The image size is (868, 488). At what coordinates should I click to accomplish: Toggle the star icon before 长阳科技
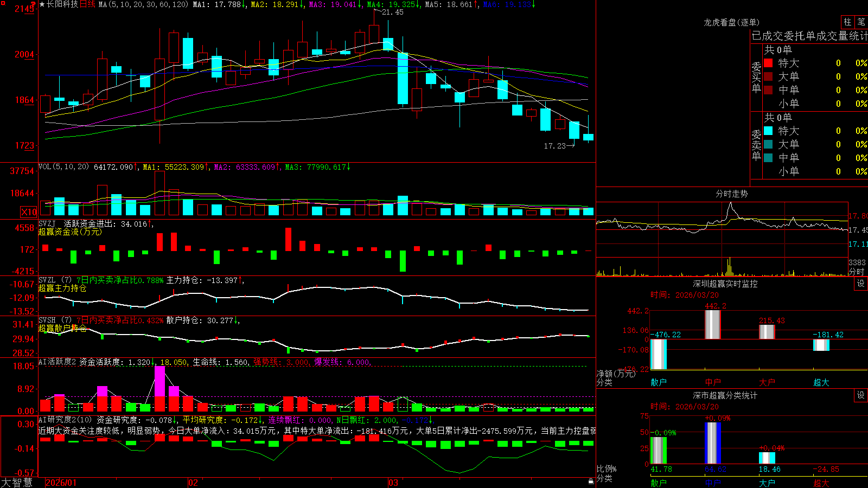coord(42,4)
